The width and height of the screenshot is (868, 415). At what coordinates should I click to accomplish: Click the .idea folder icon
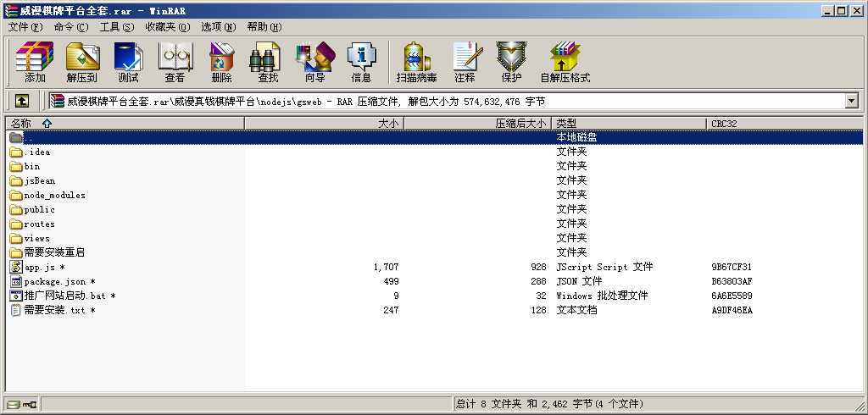(16, 152)
